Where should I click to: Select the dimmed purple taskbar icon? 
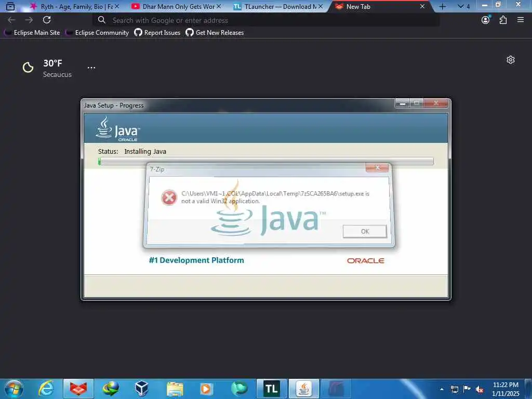coord(336,389)
